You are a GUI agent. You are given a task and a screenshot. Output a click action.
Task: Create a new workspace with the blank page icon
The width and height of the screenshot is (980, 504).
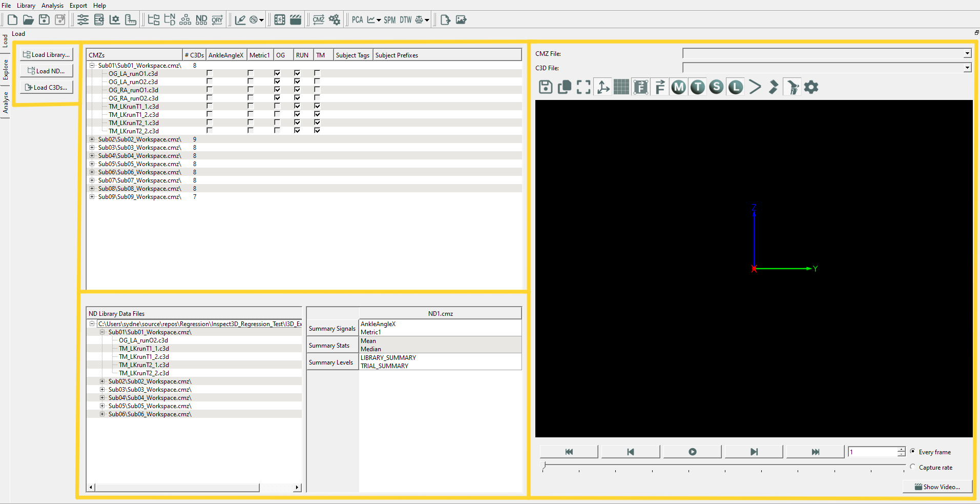coord(12,19)
